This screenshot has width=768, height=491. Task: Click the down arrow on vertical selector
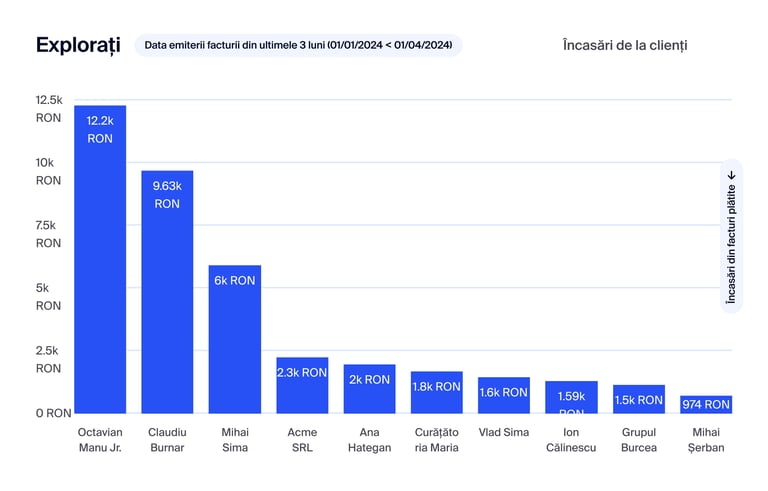(731, 175)
